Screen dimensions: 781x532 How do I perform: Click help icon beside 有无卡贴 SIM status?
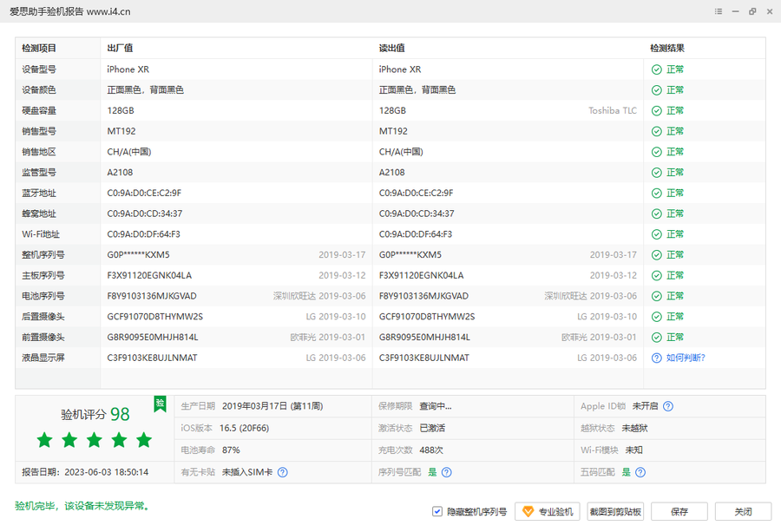(282, 472)
